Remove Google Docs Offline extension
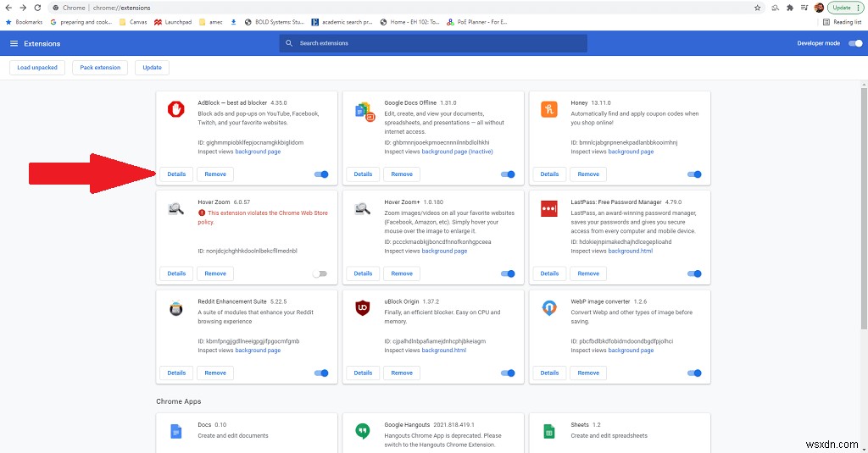Screen dimensions: 868x453 coord(402,174)
